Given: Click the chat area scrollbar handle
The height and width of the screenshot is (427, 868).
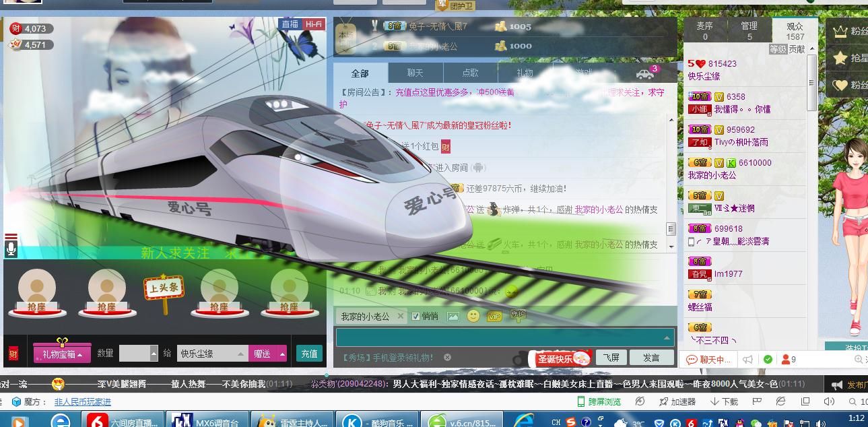Looking at the screenshot, I should (x=671, y=229).
